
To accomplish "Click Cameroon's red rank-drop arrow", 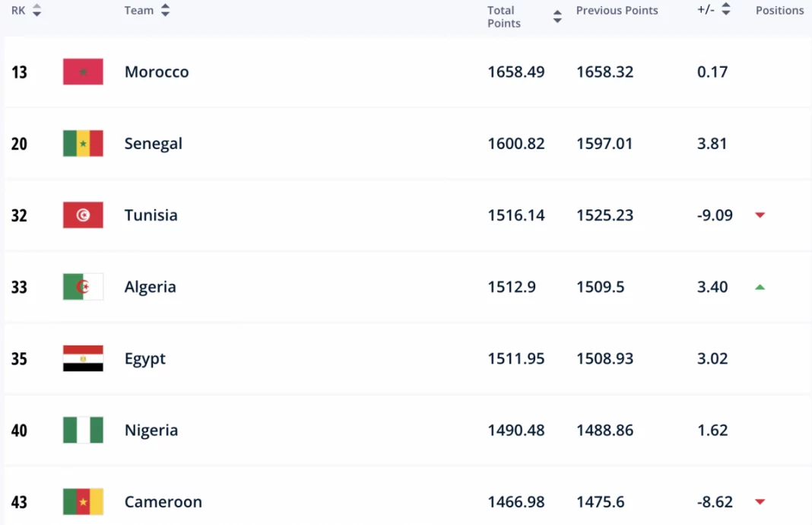I will pos(760,502).
